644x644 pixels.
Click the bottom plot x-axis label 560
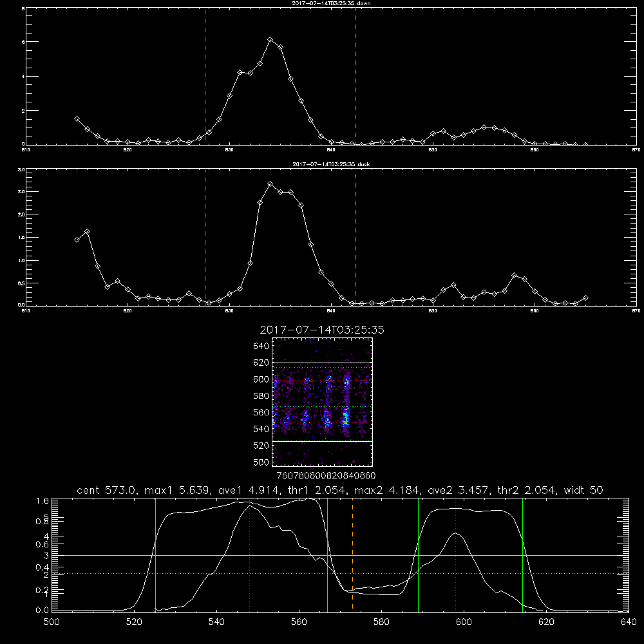tap(299, 622)
